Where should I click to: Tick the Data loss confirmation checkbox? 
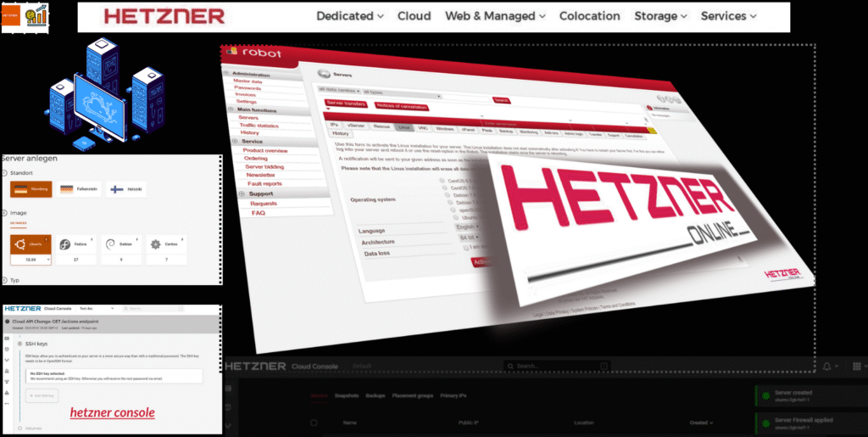(466, 248)
